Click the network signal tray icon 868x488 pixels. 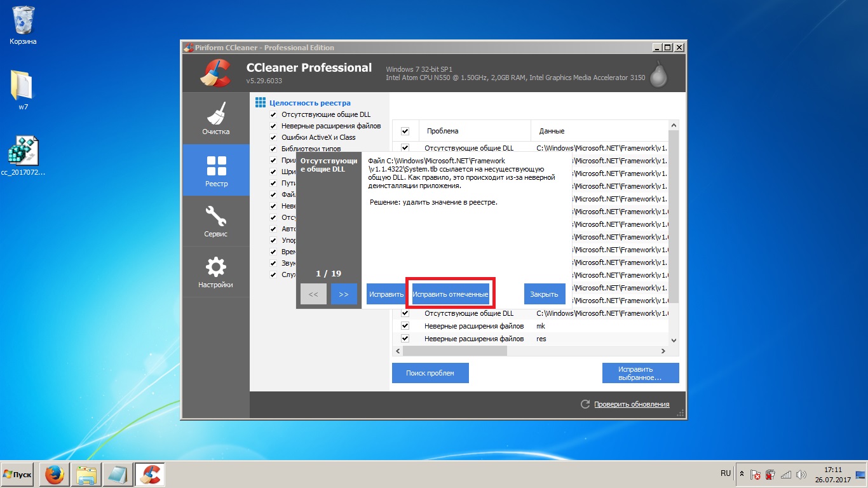(x=786, y=475)
